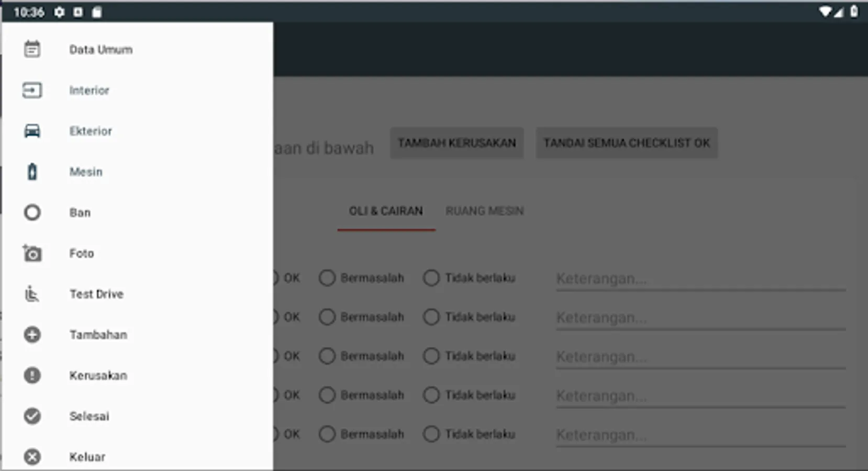The height and width of the screenshot is (471, 868).
Task: Click TAMBAH KERUSAKAN button
Action: [457, 143]
